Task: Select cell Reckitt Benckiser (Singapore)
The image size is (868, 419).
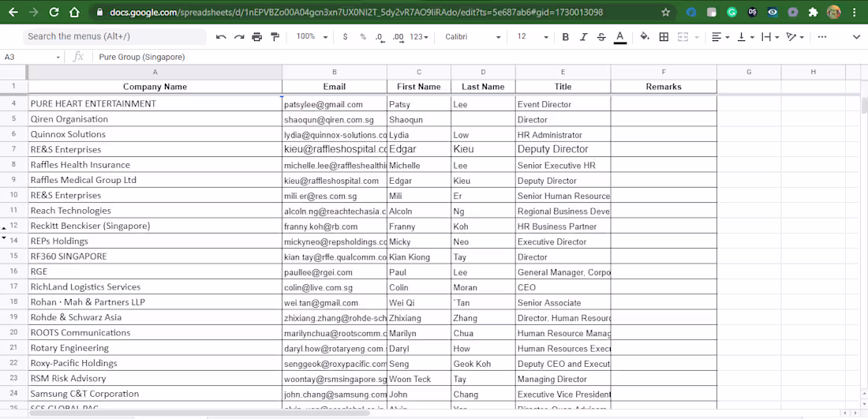Action: click(155, 226)
